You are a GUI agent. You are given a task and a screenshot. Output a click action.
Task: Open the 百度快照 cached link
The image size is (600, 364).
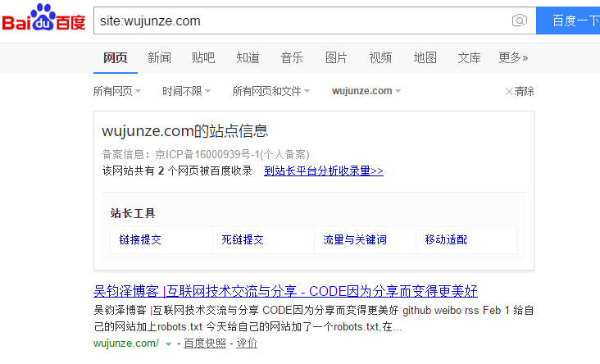(x=205, y=344)
